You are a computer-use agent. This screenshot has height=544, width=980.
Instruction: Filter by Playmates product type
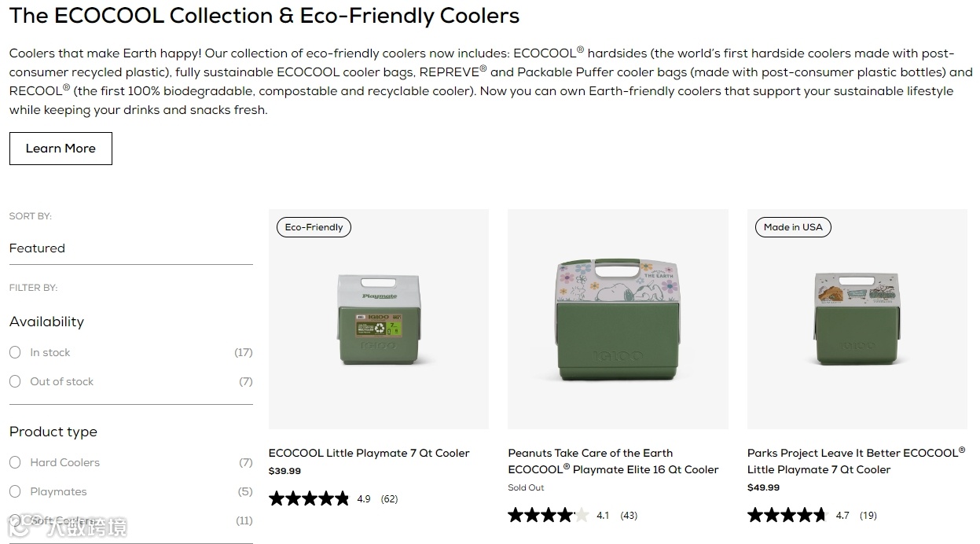15,491
